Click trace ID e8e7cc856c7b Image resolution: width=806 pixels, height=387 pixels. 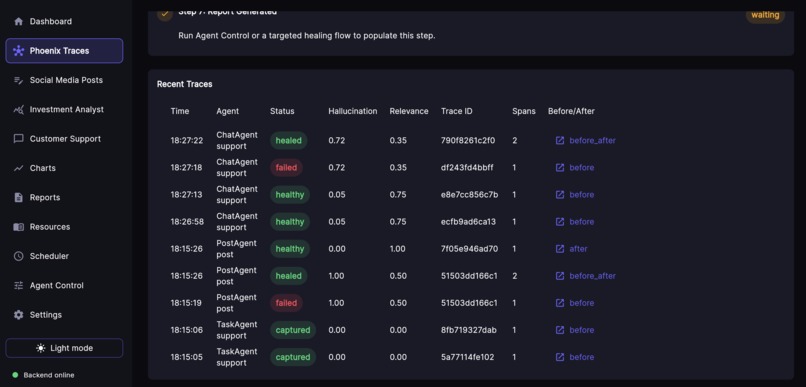(x=469, y=195)
